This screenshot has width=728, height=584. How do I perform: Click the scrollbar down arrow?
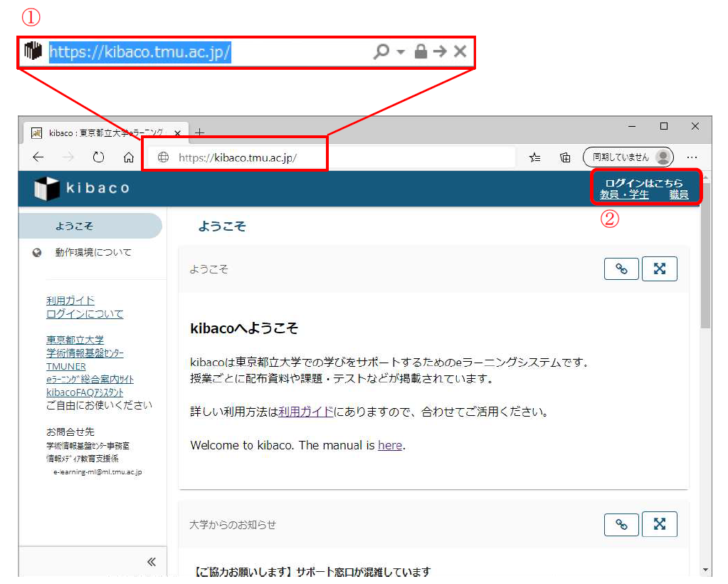pyautogui.click(x=705, y=570)
